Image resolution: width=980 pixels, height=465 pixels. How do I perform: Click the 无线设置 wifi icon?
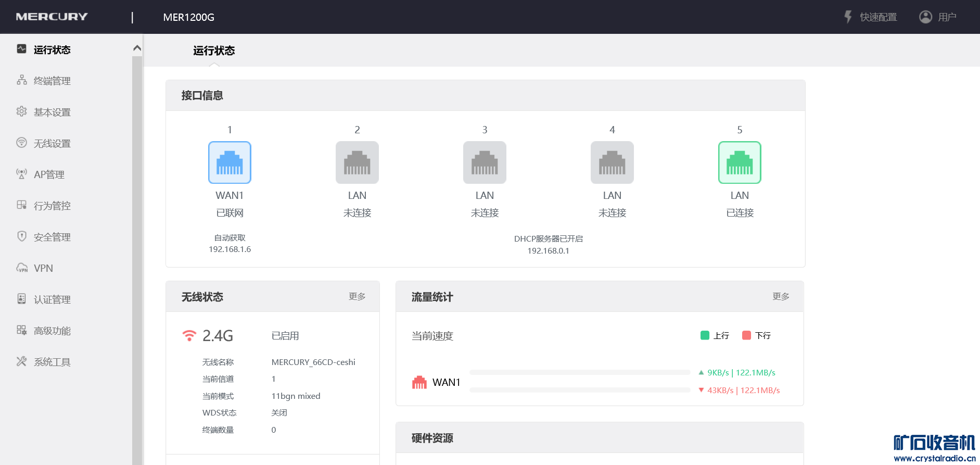click(21, 143)
